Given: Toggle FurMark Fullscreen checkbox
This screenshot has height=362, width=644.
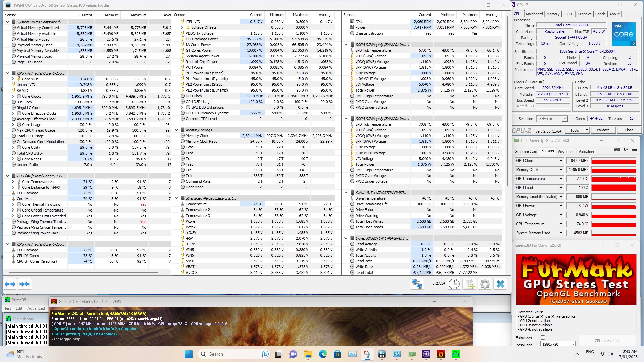Looking at the screenshot, I should tap(543, 338).
